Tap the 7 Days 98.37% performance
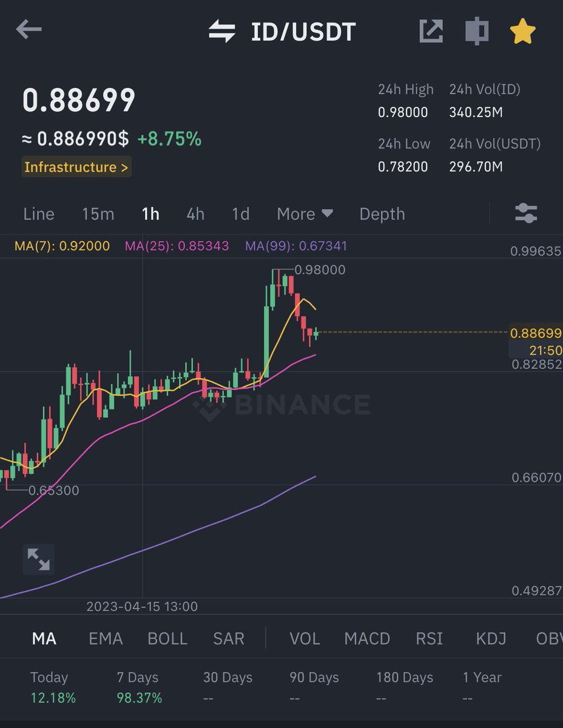The width and height of the screenshot is (563, 728). coord(140,687)
